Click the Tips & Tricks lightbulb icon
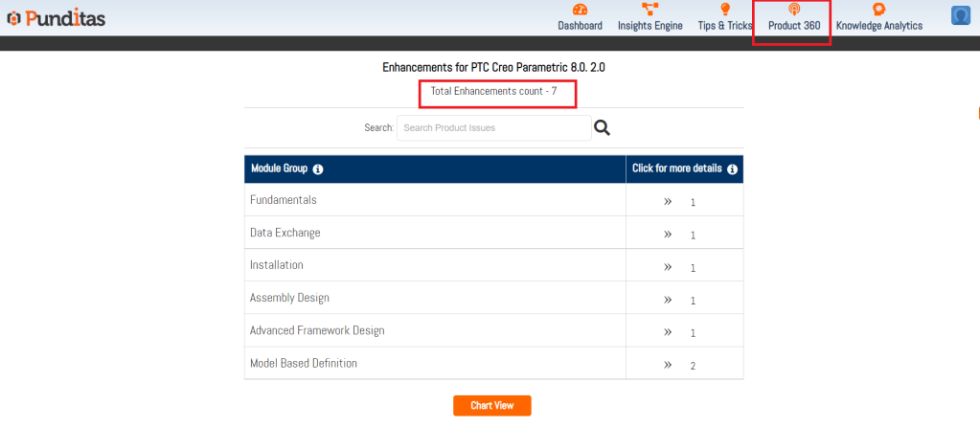 725,10
